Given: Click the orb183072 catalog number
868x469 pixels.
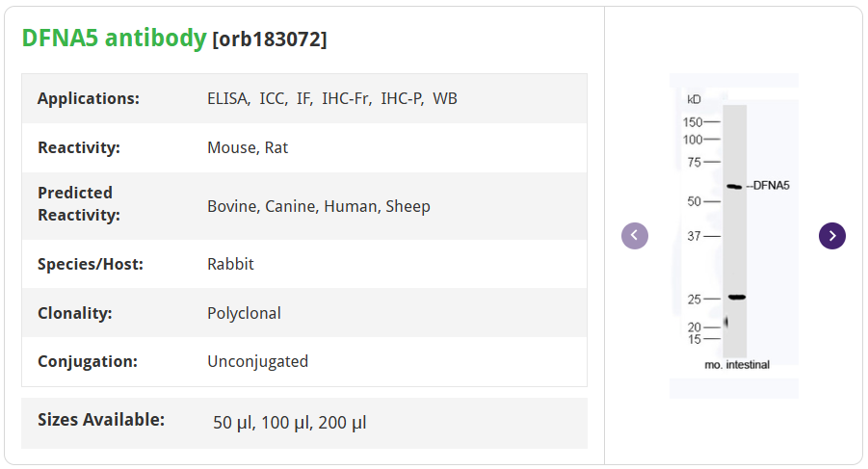Looking at the screenshot, I should point(270,39).
